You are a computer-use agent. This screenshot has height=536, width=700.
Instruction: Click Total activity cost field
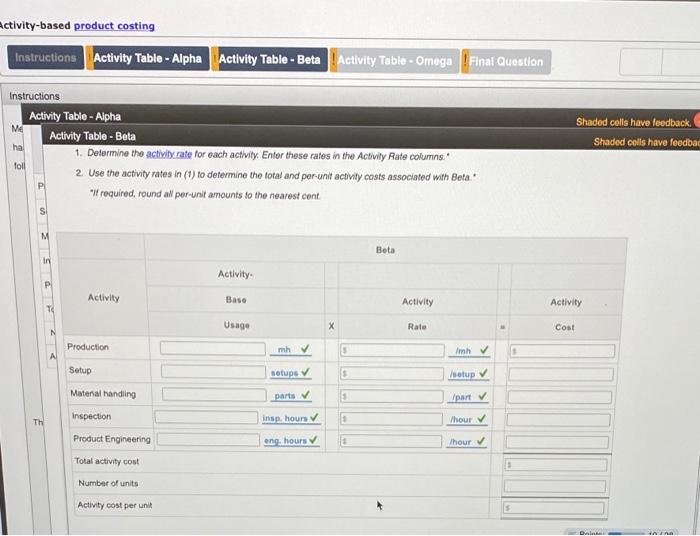coord(556,465)
